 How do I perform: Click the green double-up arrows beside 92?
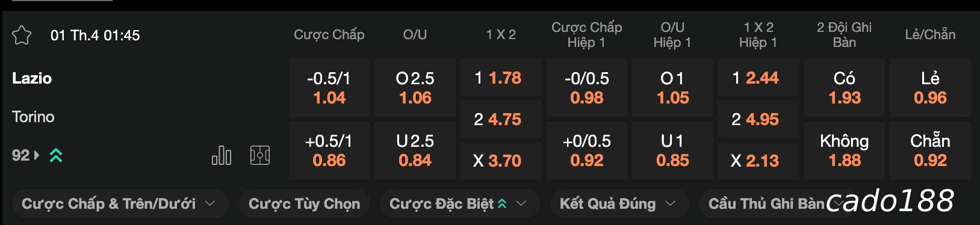click(56, 156)
